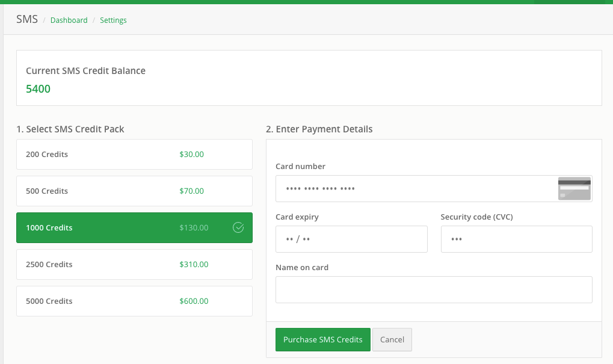This screenshot has height=364, width=613.
Task: Click the 'Card number' label
Action: (x=300, y=167)
